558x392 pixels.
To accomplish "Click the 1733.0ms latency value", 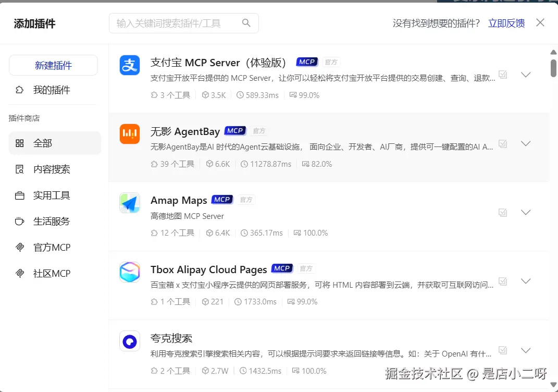I will coord(260,302).
